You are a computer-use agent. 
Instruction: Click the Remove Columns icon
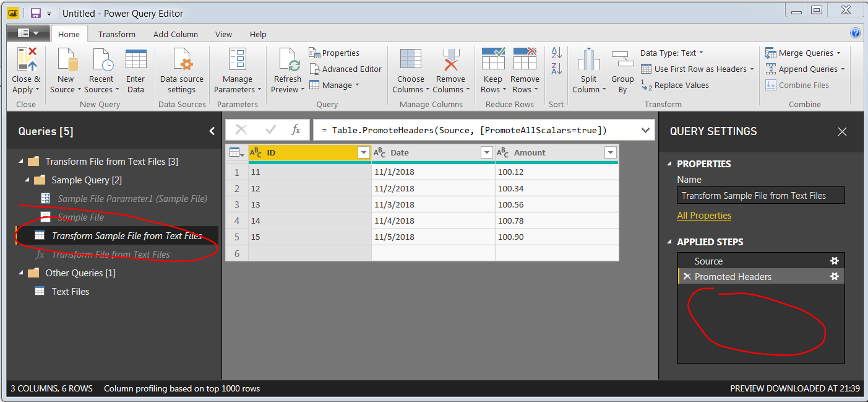[450, 59]
